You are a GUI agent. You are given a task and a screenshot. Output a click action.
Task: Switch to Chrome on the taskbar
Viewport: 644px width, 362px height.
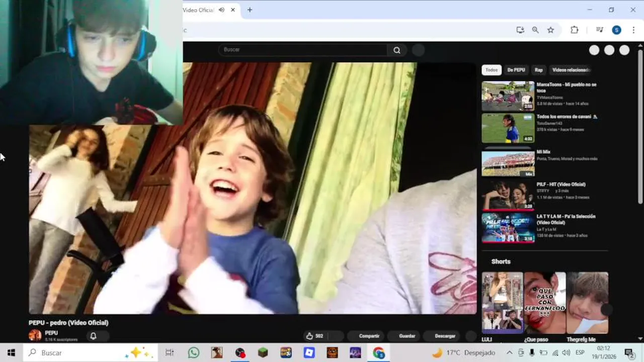[x=378, y=353]
